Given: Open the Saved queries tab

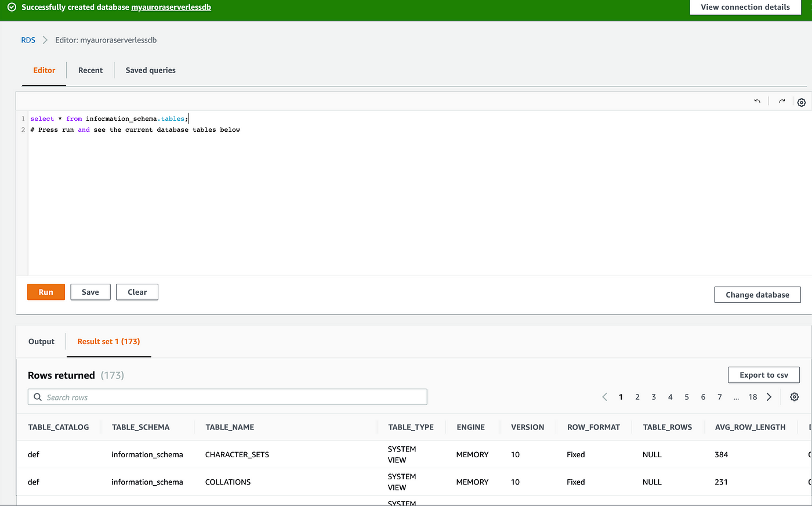Looking at the screenshot, I should [151, 70].
